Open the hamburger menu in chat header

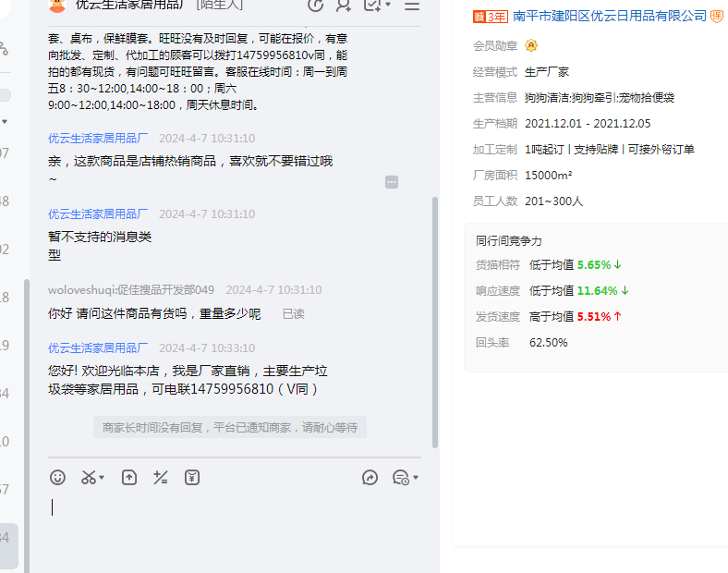pyautogui.click(x=412, y=6)
